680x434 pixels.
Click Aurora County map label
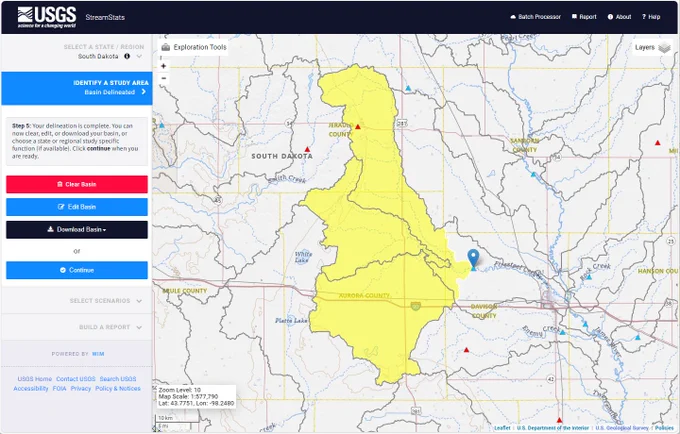coord(364,295)
